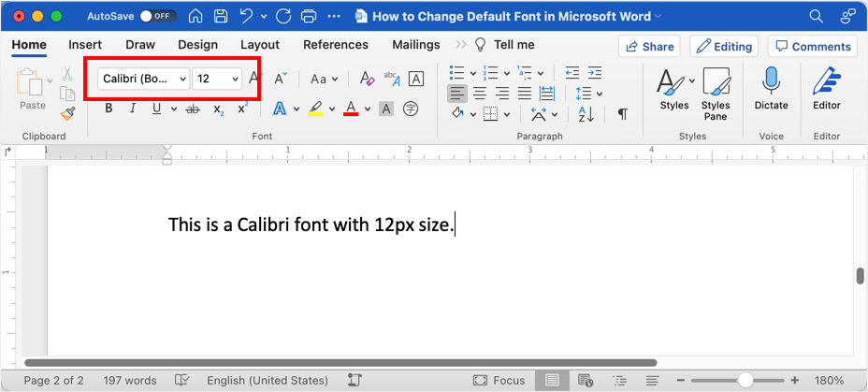The image size is (868, 392).
Task: Toggle Superscript formatting
Action: click(242, 108)
